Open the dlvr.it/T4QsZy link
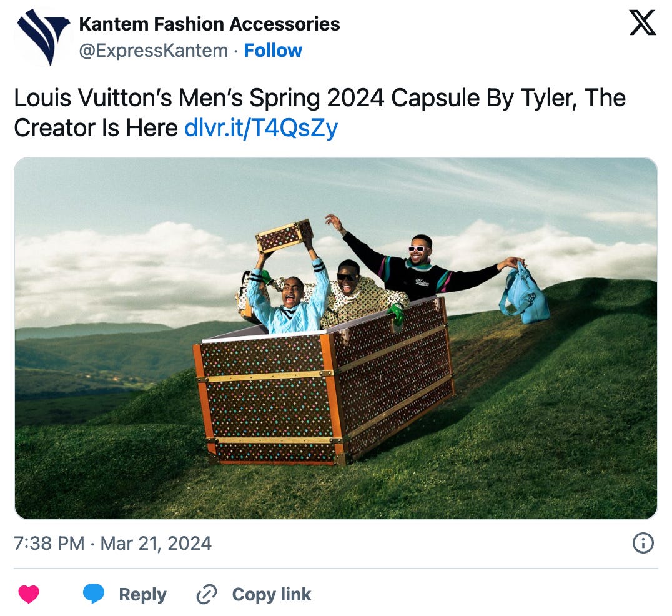 pyautogui.click(x=261, y=127)
